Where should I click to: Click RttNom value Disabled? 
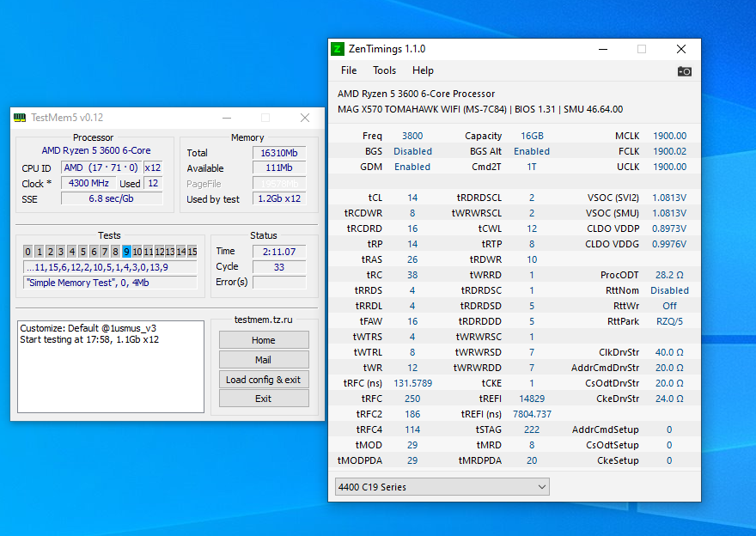[669, 290]
